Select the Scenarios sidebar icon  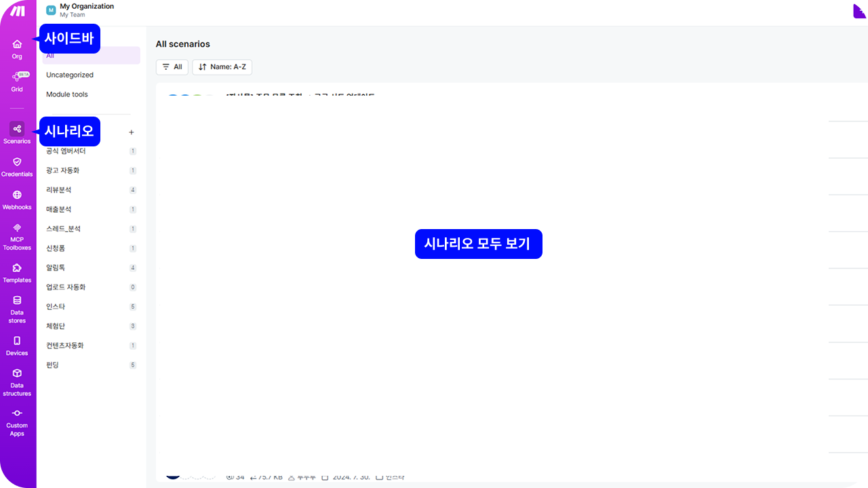pyautogui.click(x=17, y=129)
